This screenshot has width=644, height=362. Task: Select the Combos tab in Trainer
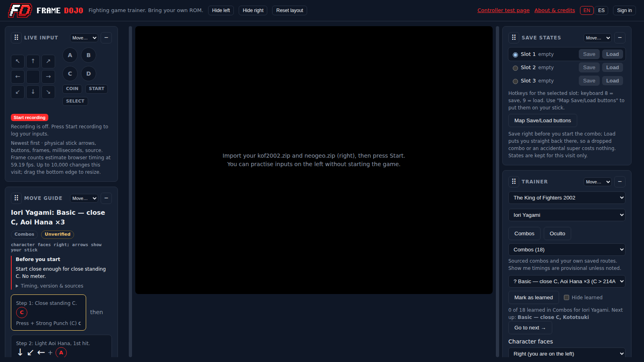coord(524,234)
